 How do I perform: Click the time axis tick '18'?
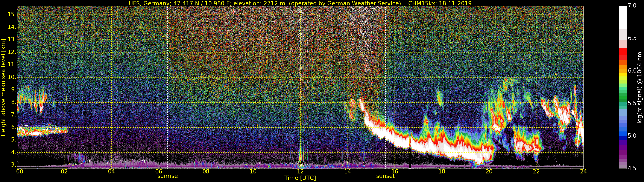pos(442,171)
